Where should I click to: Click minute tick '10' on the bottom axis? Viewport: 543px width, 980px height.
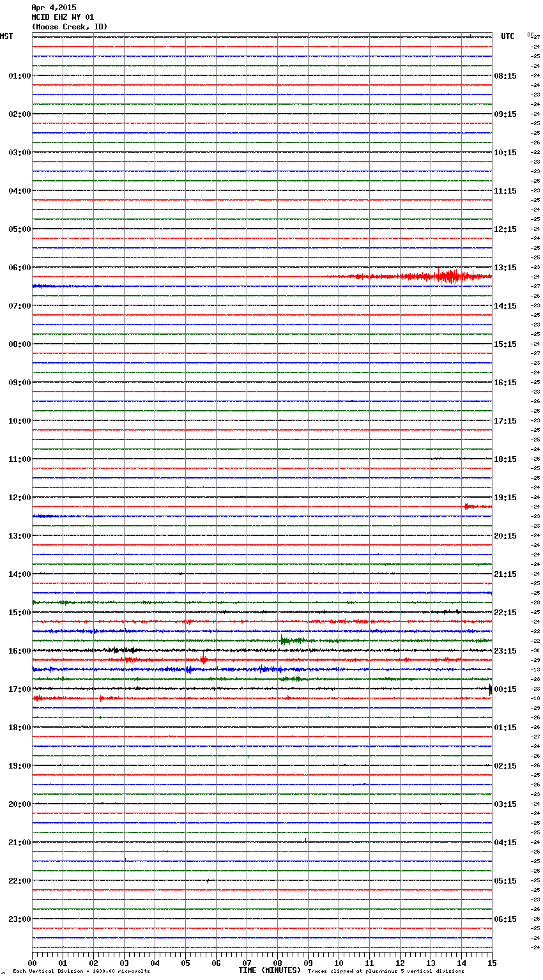339,963
